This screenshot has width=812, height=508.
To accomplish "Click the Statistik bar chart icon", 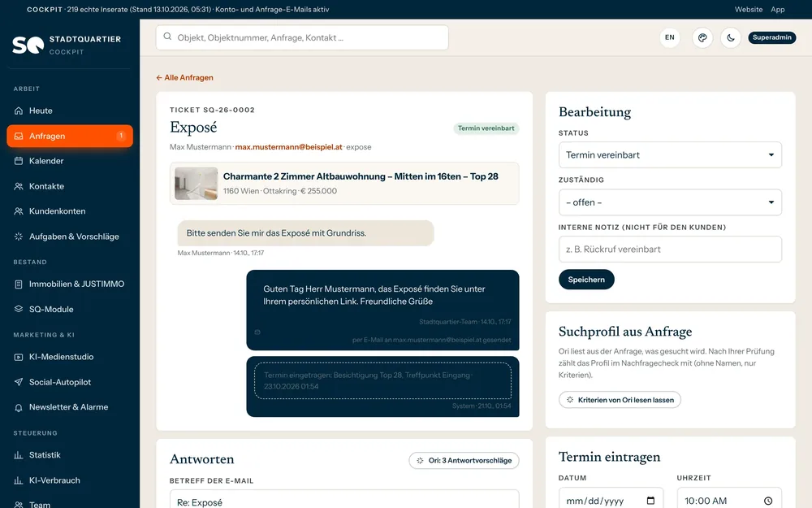I will (19, 455).
